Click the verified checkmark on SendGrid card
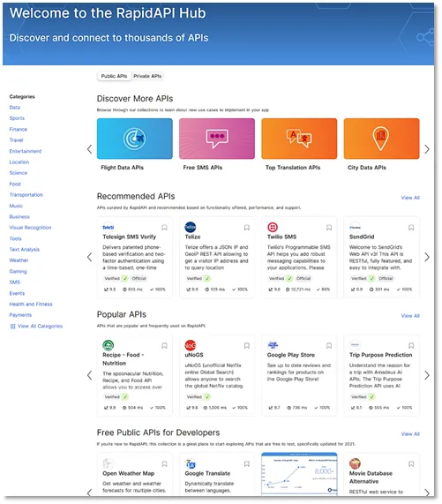 [371, 278]
